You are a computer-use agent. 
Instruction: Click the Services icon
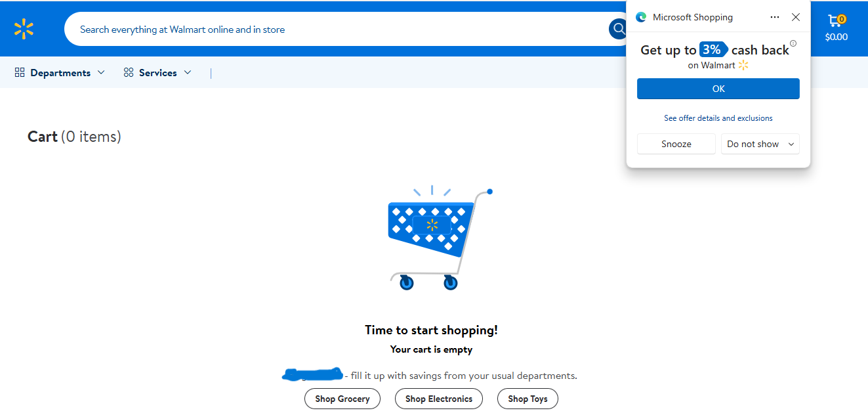pos(129,73)
